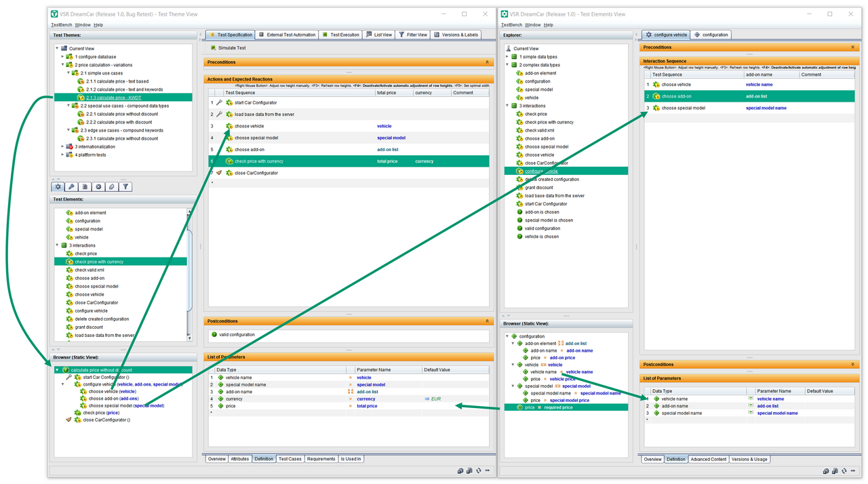
Task: Collapse the Postconditions section in Test Theme View
Action: (487, 321)
